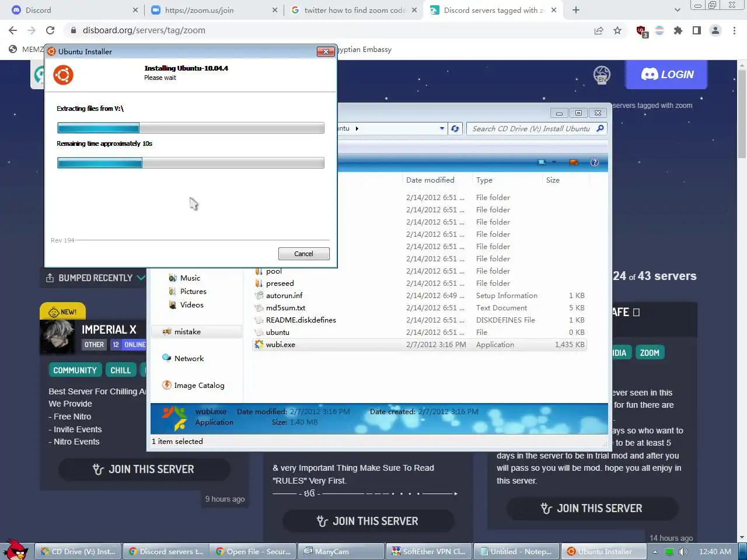Click the share page icon in address bar
747x560 pixels.
pos(599,30)
